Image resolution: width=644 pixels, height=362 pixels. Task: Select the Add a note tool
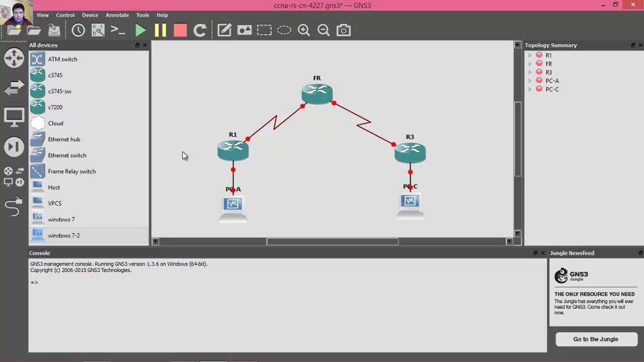click(224, 30)
